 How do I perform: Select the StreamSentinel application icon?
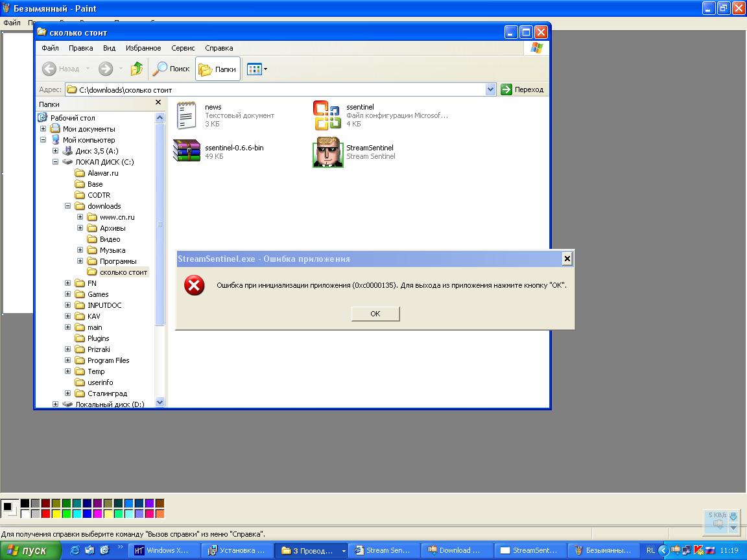327,152
